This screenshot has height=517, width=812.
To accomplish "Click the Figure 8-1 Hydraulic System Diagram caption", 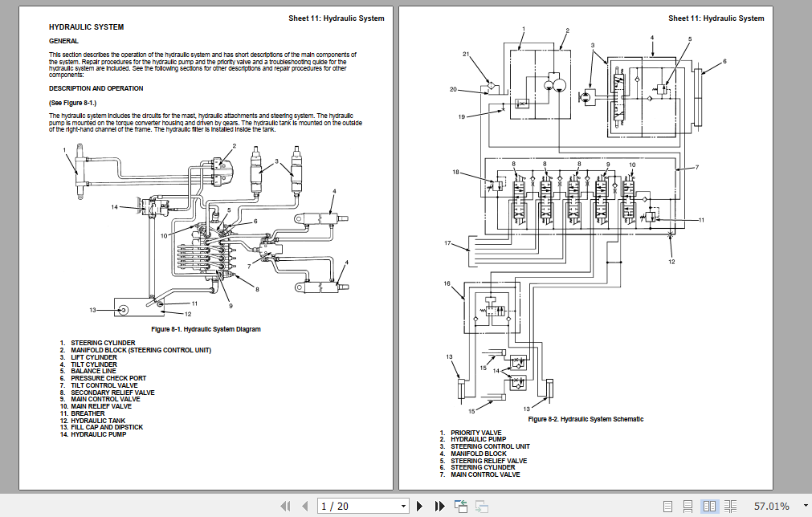I will point(206,329).
